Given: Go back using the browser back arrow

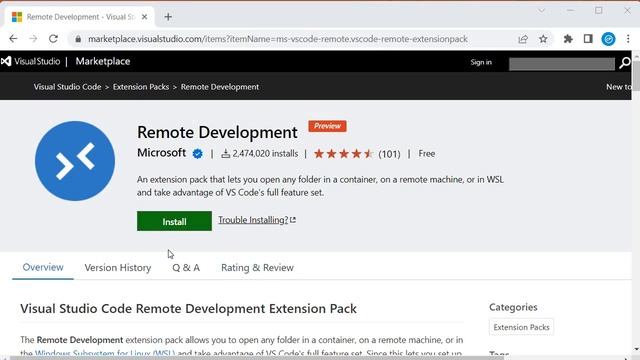Looking at the screenshot, I should pyautogui.click(x=13, y=39).
